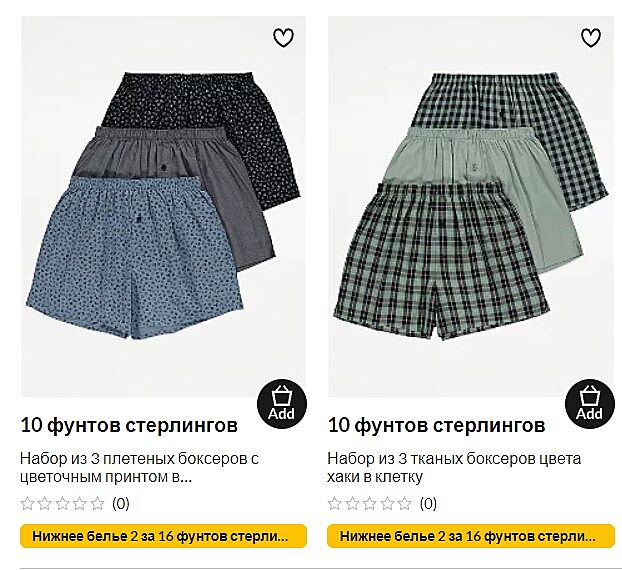Image resolution: width=622 pixels, height=570 pixels.
Task: Add khaki checked boxers to basket
Action: click(x=589, y=404)
